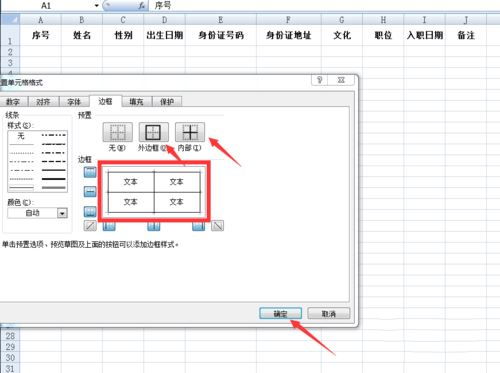Image resolution: width=500 pixels, height=373 pixels.
Task: Select the medium solid line above thickest
Action: 53,170
